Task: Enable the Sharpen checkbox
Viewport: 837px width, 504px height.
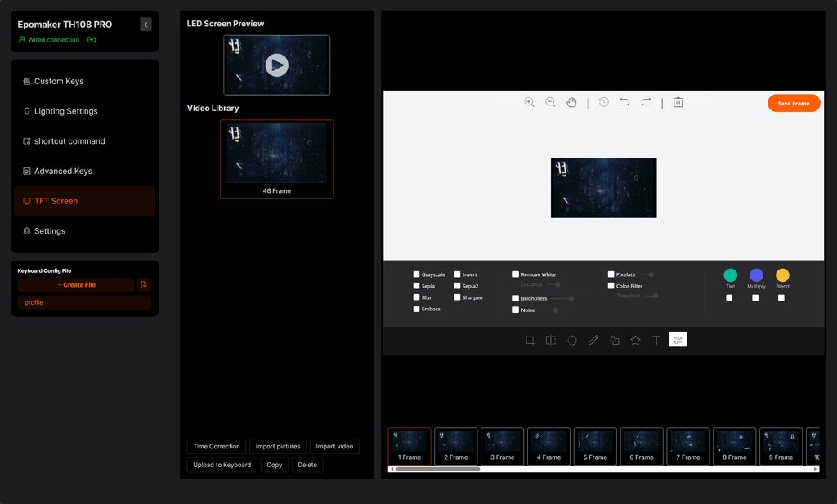Action: point(458,297)
